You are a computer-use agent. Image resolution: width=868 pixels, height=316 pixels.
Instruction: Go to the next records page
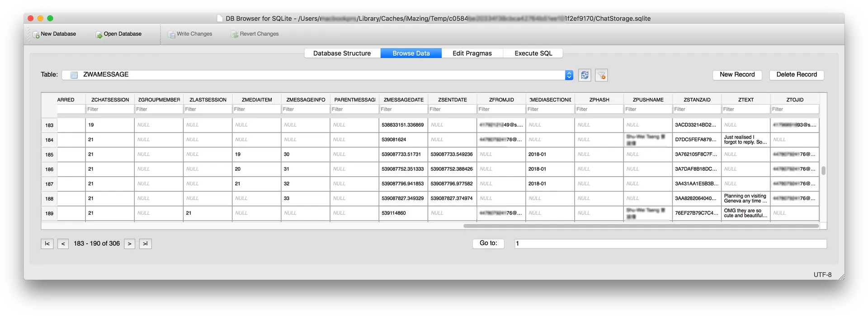click(x=130, y=244)
